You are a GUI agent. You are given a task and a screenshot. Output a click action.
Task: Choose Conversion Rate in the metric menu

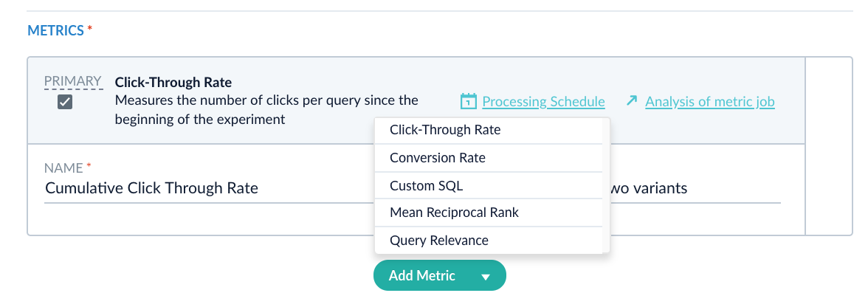click(438, 158)
